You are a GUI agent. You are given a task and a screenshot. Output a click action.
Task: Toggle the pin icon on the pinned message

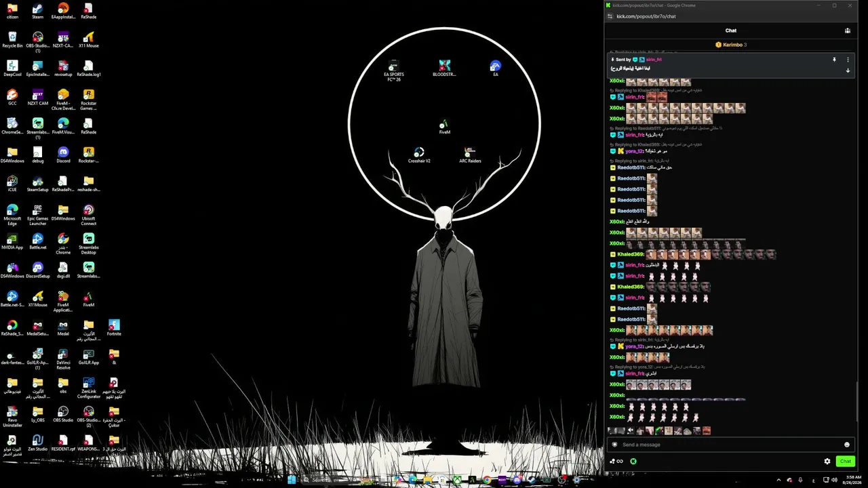click(835, 60)
